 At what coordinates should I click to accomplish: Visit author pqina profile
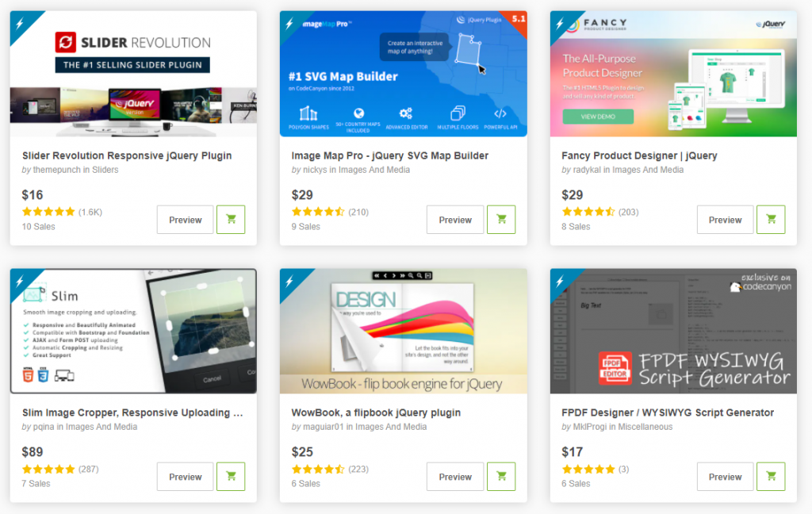[x=44, y=427]
